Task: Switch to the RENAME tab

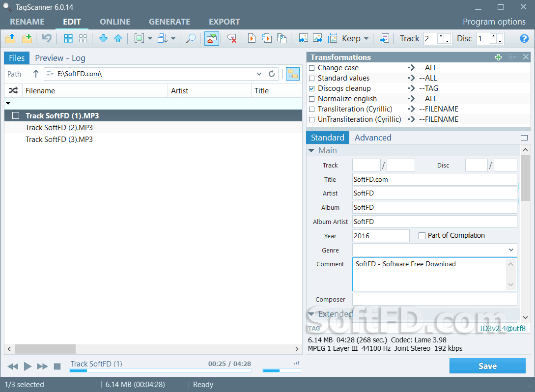Action: coord(28,22)
